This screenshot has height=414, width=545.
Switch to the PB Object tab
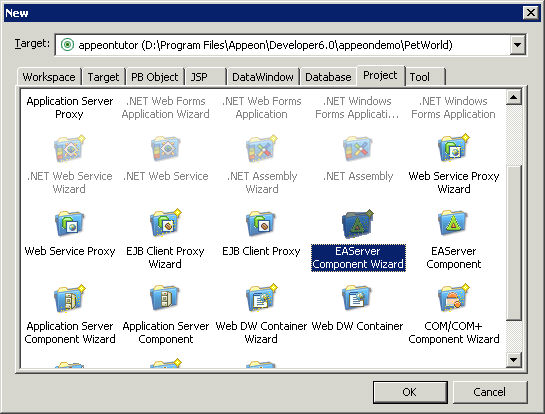point(155,77)
